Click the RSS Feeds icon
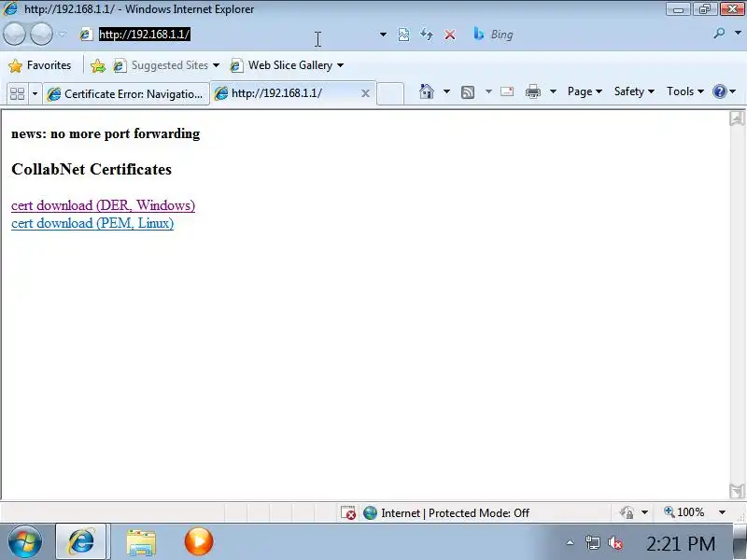The height and width of the screenshot is (560, 747). [x=468, y=91]
